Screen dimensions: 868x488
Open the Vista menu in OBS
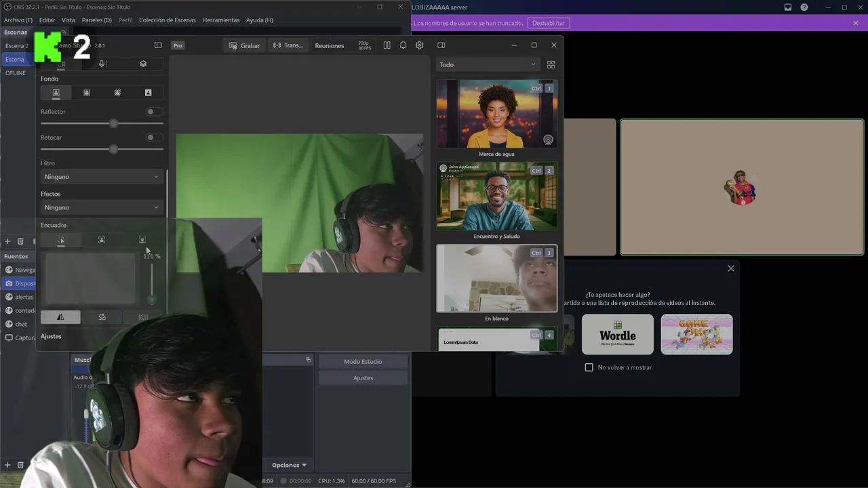[68, 20]
